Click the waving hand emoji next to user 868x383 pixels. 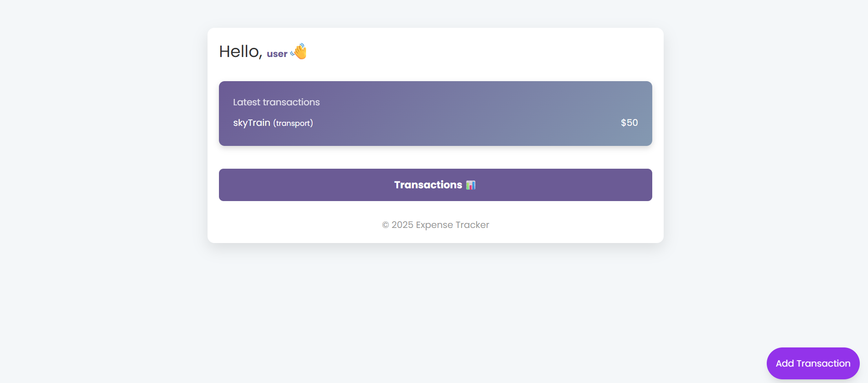(299, 52)
